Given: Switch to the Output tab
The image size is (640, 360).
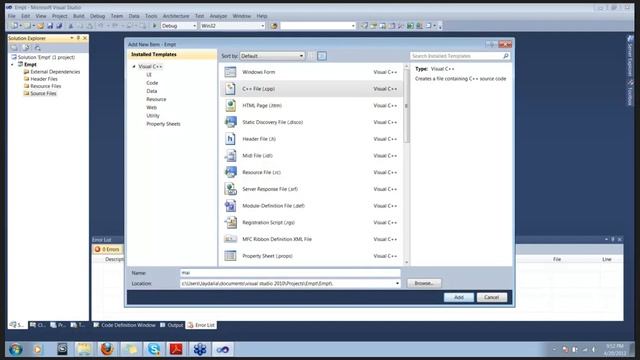Looking at the screenshot, I should [172, 325].
